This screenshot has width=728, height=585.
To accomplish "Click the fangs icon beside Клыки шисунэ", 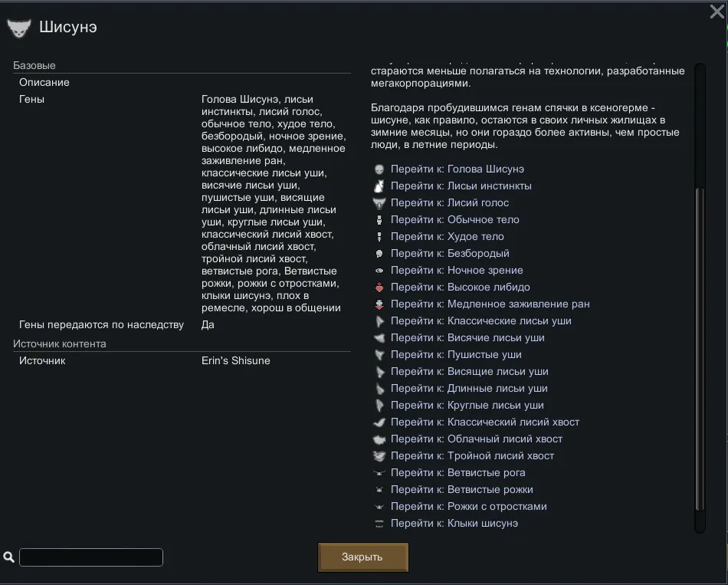I will (379, 524).
